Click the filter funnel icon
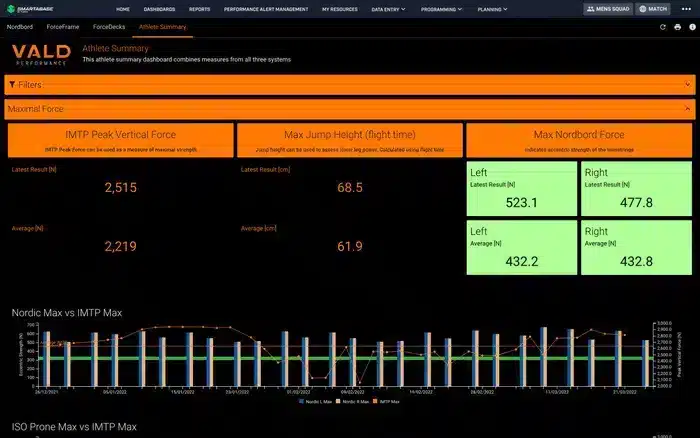The height and width of the screenshot is (438, 700). pyautogui.click(x=12, y=84)
